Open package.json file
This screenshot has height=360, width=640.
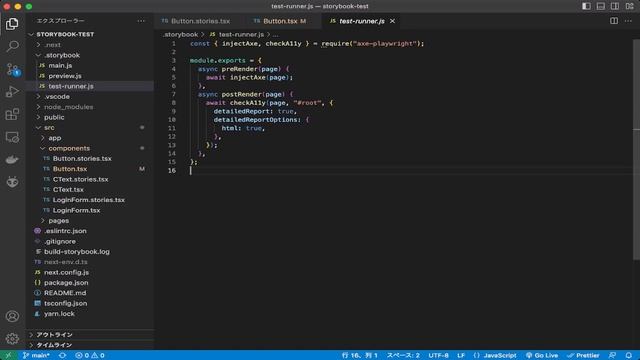pyautogui.click(x=90, y=282)
